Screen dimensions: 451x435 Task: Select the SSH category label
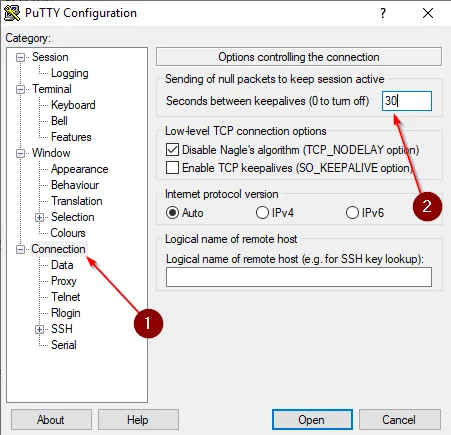pyautogui.click(x=62, y=329)
